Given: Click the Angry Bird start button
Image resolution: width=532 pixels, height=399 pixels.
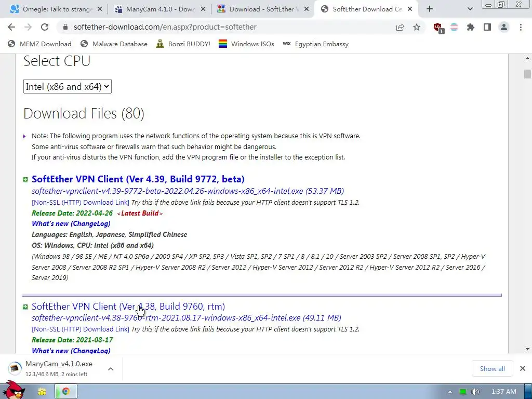Looking at the screenshot, I should [x=14, y=390].
